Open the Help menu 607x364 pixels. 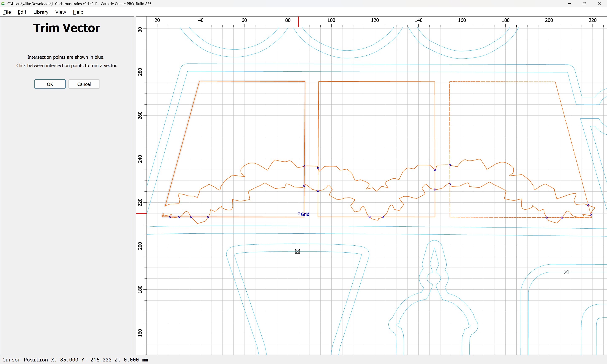78,12
